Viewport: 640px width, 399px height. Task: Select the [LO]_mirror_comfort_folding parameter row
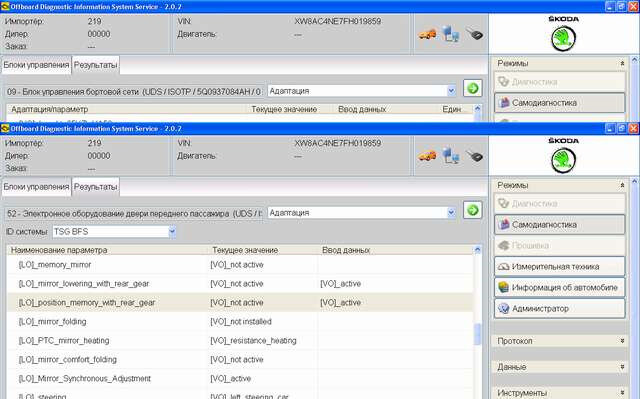click(240, 359)
